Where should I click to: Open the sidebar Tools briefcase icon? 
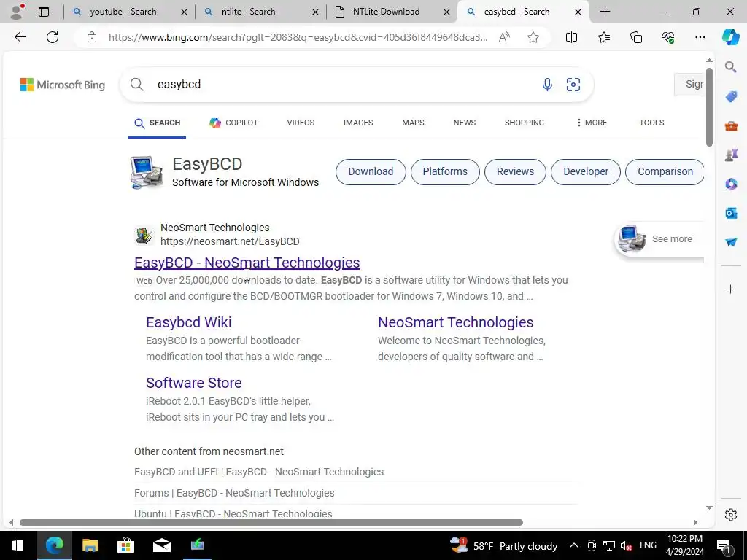click(x=731, y=125)
